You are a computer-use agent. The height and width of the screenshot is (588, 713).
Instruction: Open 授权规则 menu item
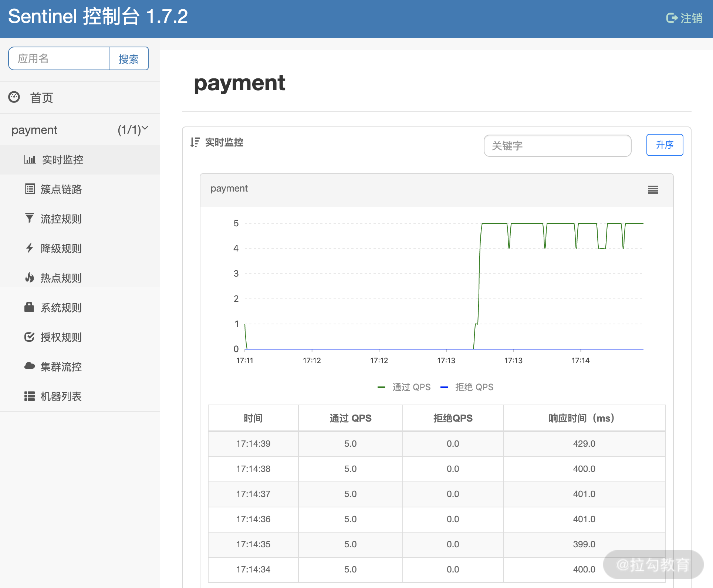[80, 337]
